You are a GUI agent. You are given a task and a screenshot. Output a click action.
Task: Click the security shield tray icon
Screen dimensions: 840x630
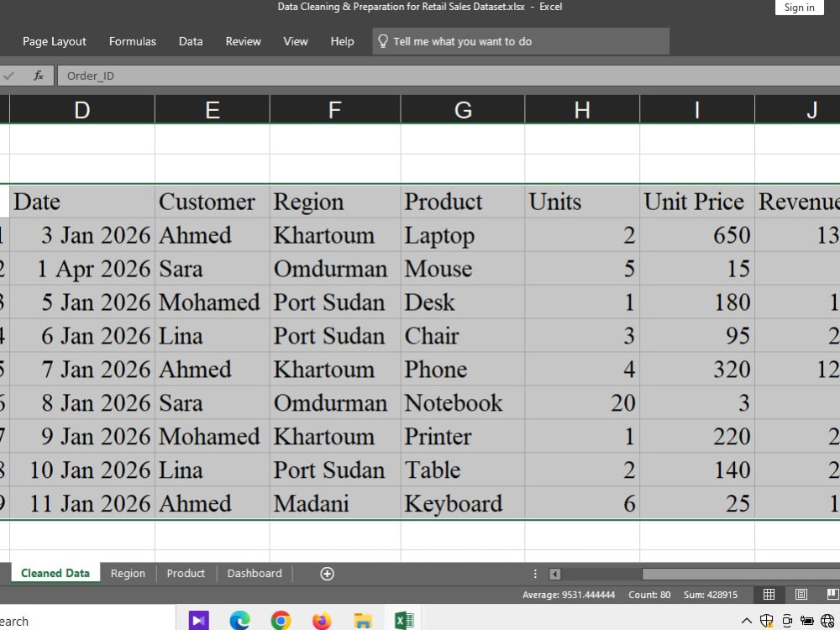click(x=767, y=621)
